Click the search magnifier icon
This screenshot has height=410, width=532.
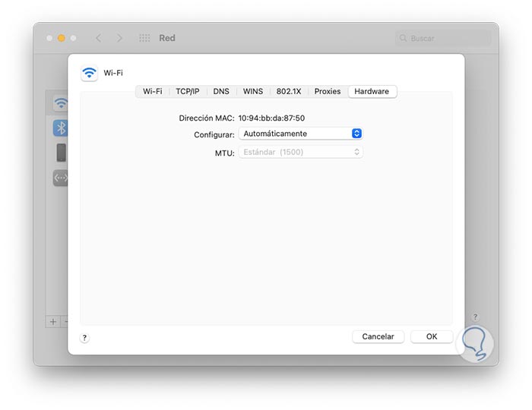pyautogui.click(x=403, y=38)
